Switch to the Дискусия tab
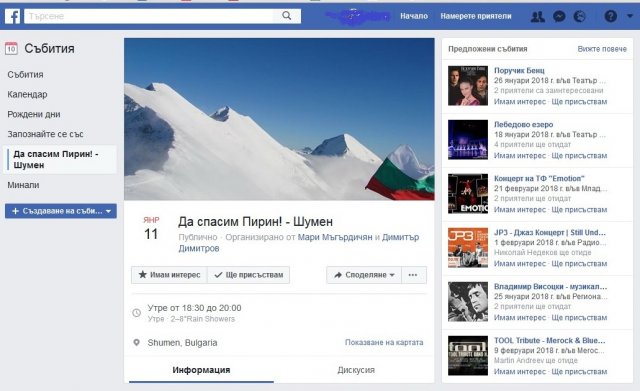 [x=356, y=370]
